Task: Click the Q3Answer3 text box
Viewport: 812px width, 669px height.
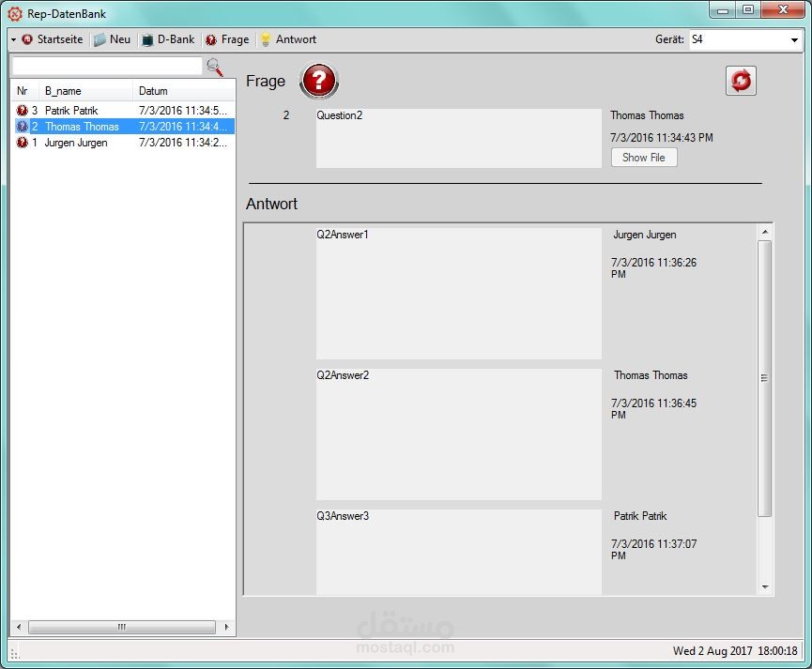Action: pos(459,552)
